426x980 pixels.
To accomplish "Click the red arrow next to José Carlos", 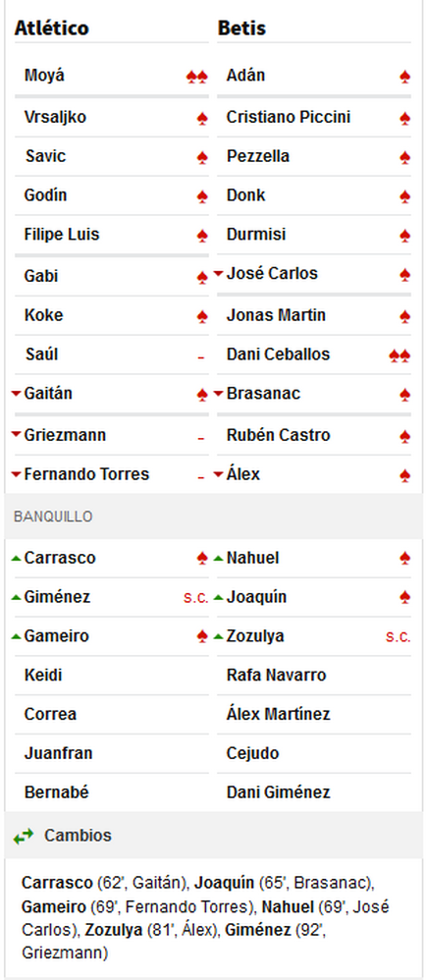I will point(218,274).
